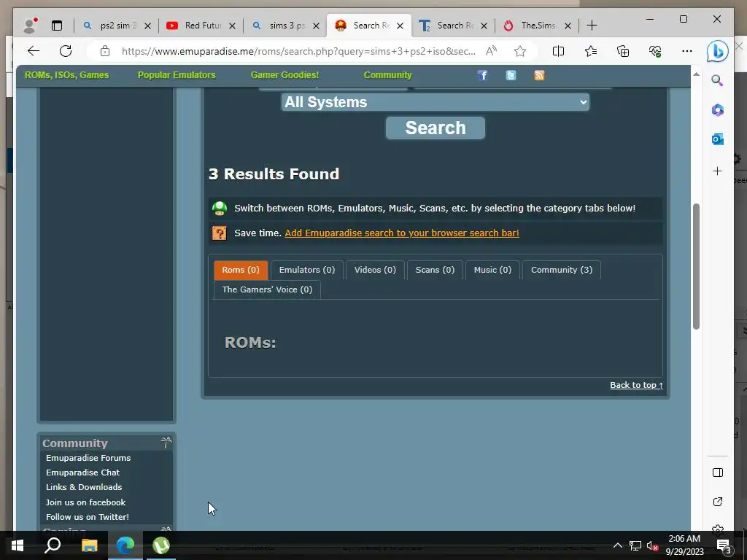Open Emuparadise Forums link
Screen dimensions: 747x560
tap(88, 458)
